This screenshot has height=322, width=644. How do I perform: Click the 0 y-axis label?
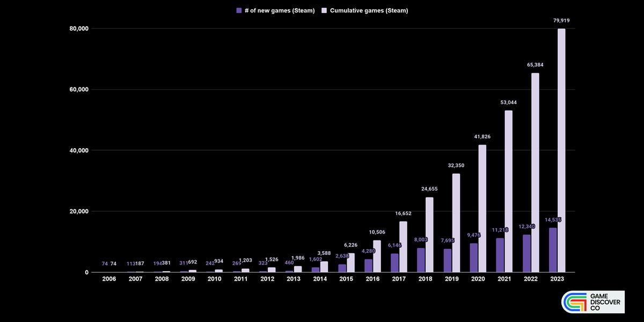tap(86, 273)
